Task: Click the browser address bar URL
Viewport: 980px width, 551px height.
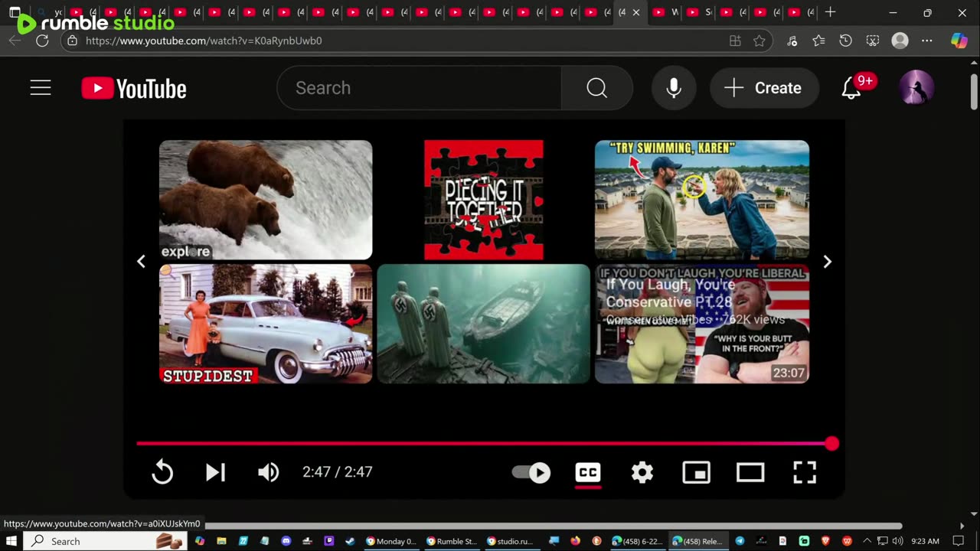Action: (204, 41)
